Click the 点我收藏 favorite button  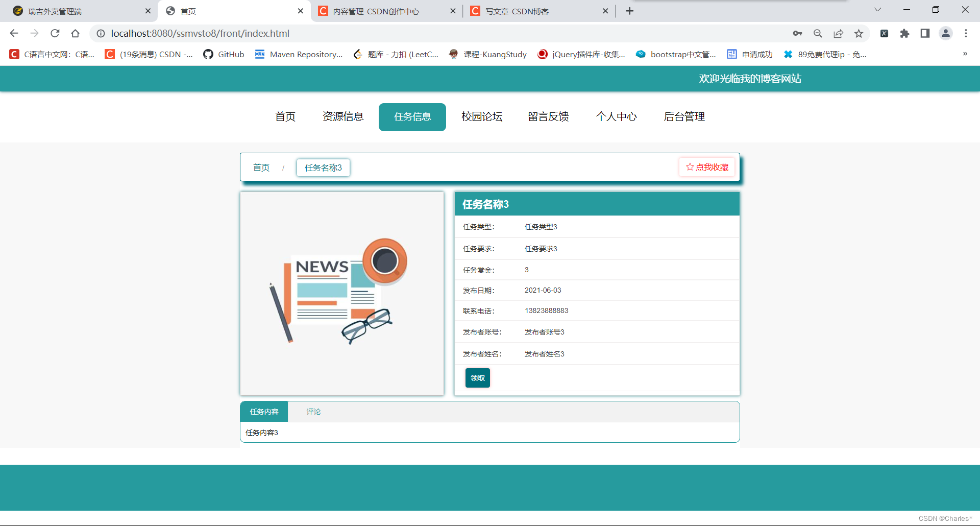pos(707,167)
